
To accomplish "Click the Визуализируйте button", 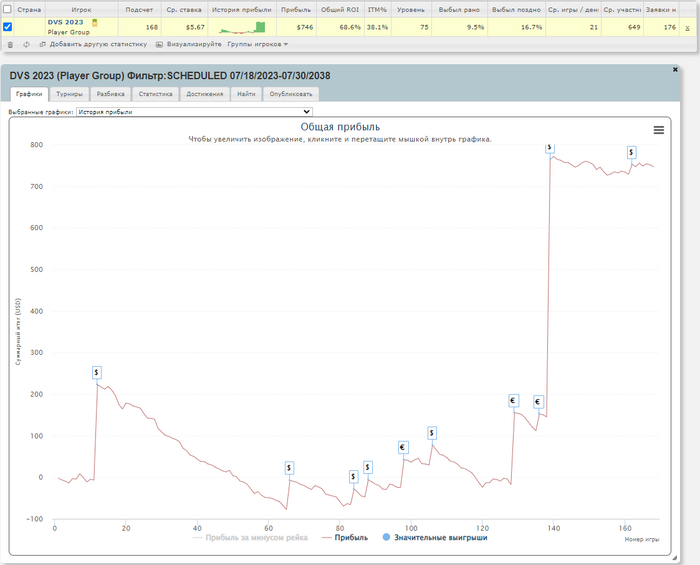I will (x=194, y=44).
